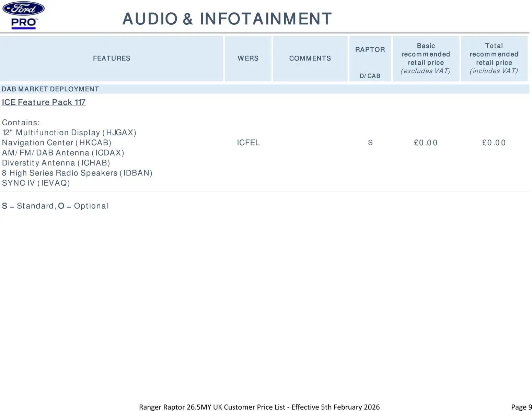Viewport: 532px width, 411px height.
Task: Open the ICE Feature Pack 117 link
Action: [44, 102]
